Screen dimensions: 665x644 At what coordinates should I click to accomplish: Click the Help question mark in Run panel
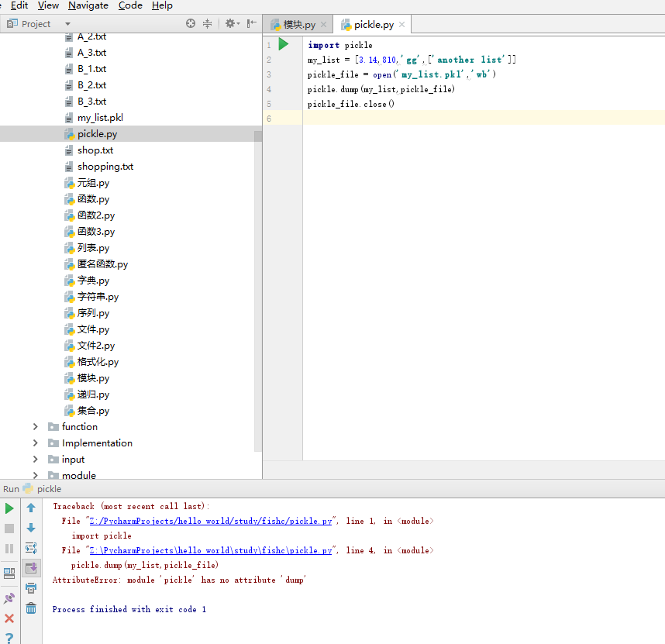[10, 637]
